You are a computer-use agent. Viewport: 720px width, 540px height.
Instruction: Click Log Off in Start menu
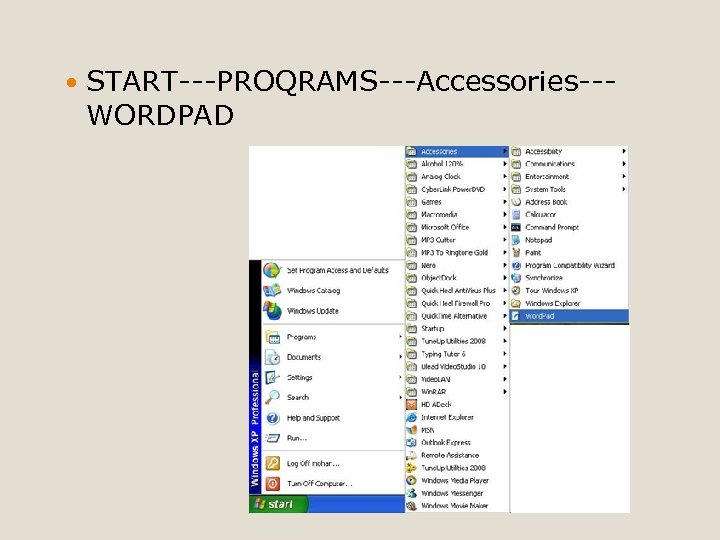(x=332, y=463)
